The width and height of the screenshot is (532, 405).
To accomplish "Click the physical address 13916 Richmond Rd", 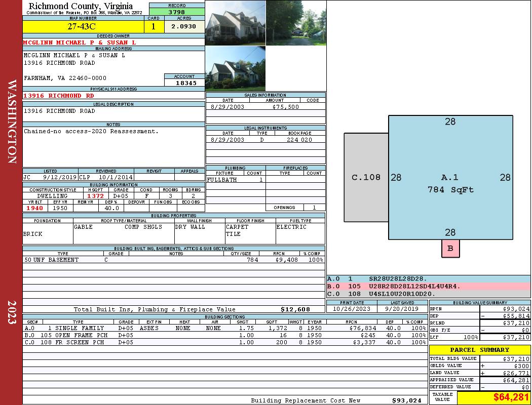I will click(59, 95).
